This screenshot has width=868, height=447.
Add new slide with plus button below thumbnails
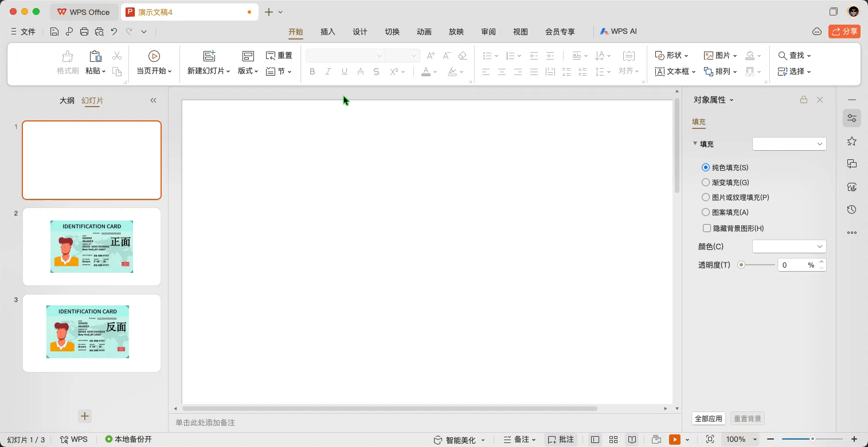(85, 416)
